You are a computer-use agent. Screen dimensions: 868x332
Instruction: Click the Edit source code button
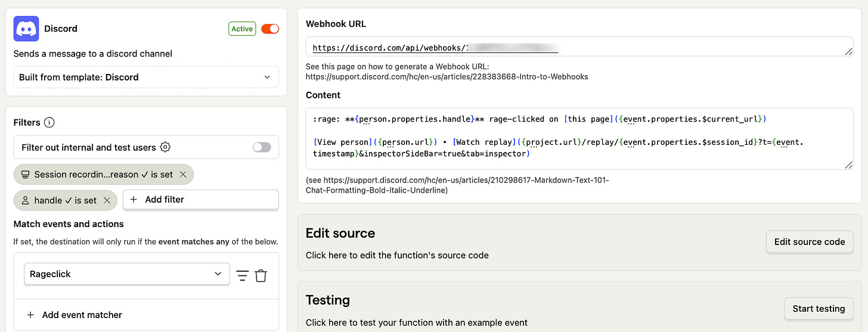pos(809,241)
